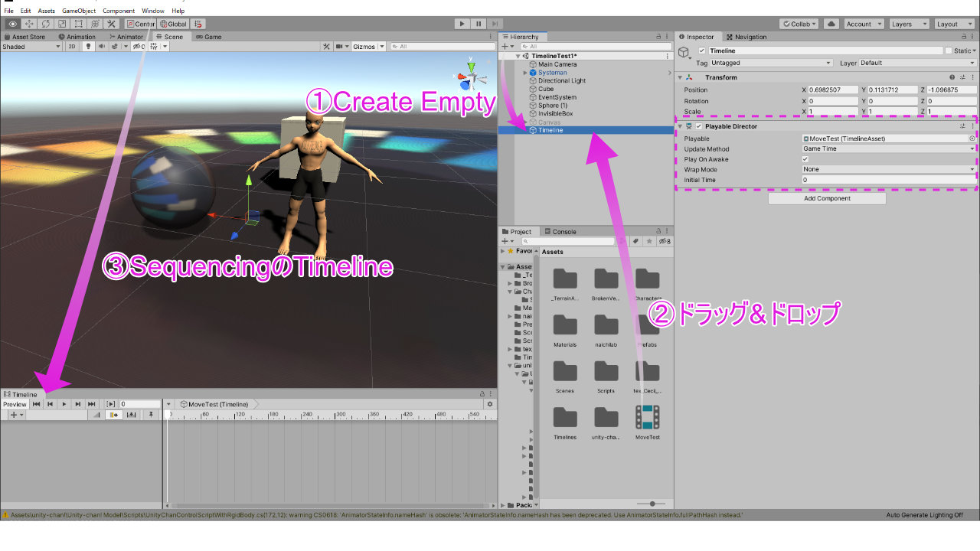Toggle Play On Awake checkbox

(805, 159)
